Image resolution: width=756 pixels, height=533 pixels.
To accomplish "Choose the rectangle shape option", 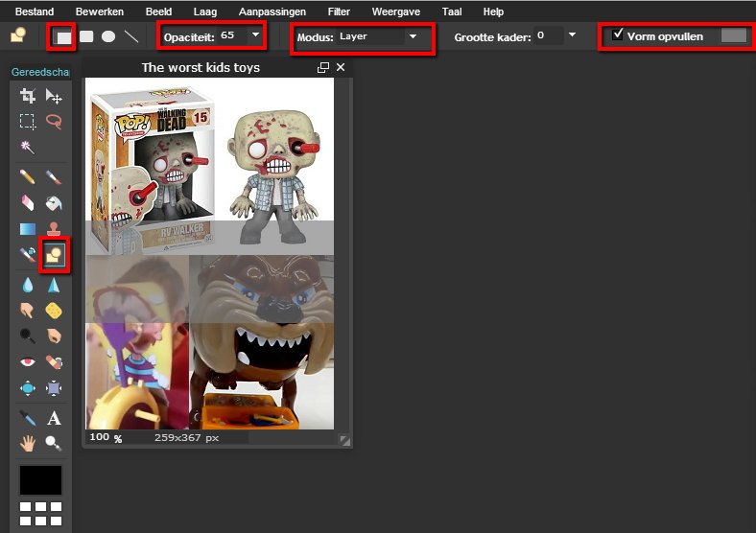I will point(62,36).
